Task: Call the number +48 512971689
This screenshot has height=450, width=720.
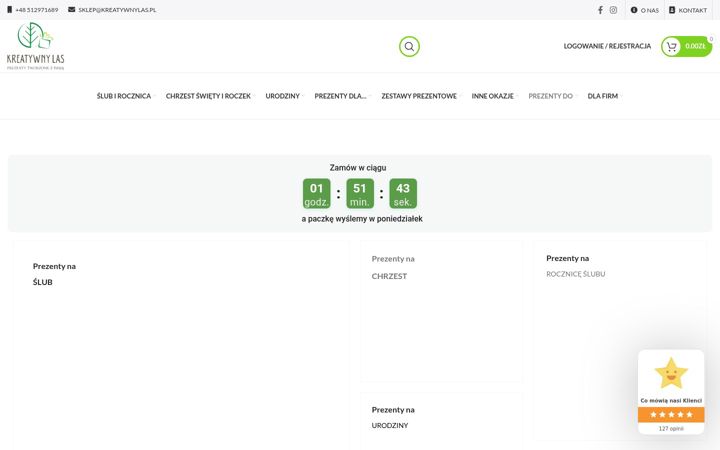Action: point(37,10)
